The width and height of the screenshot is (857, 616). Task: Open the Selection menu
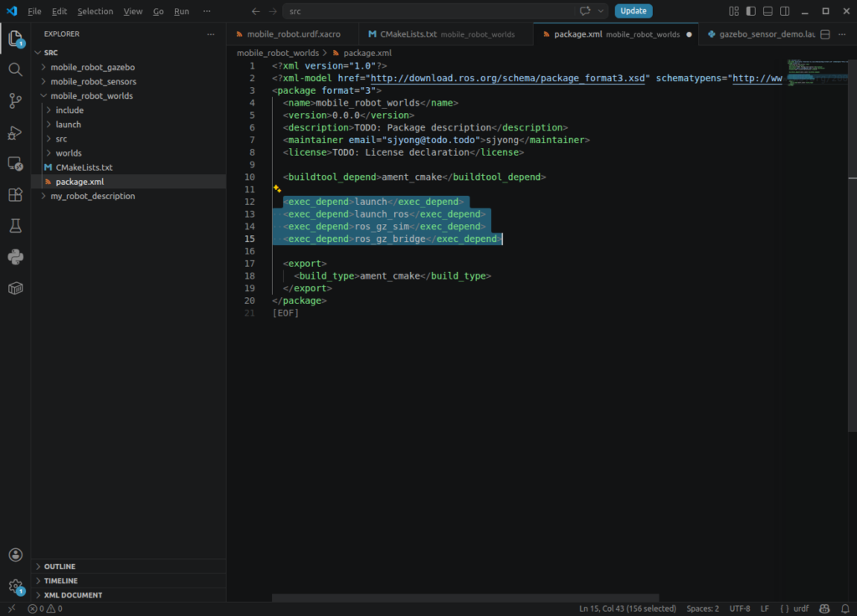coord(95,11)
